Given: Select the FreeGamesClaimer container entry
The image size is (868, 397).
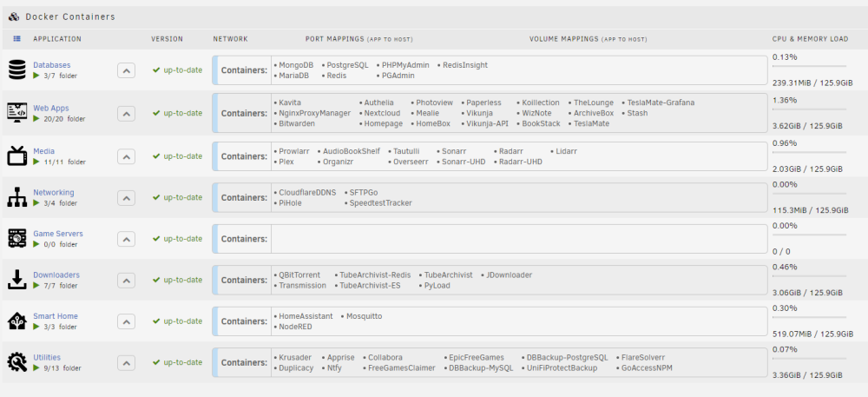Looking at the screenshot, I should pyautogui.click(x=402, y=367).
